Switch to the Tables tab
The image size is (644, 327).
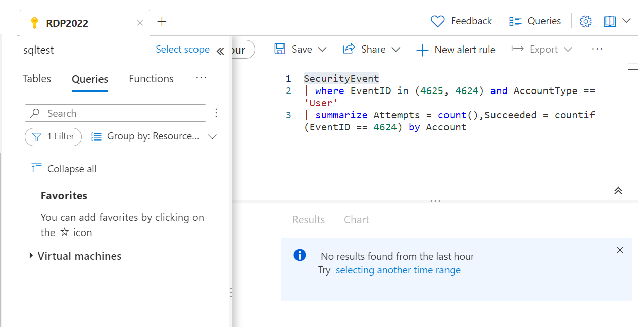[37, 79]
